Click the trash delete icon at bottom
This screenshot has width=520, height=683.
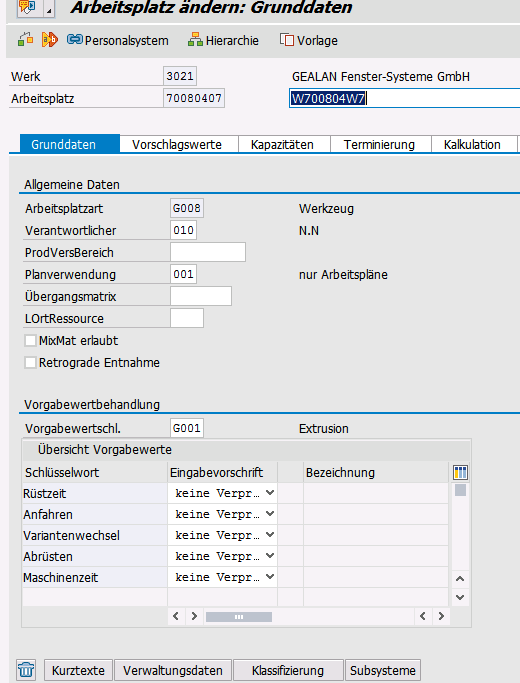point(26,669)
